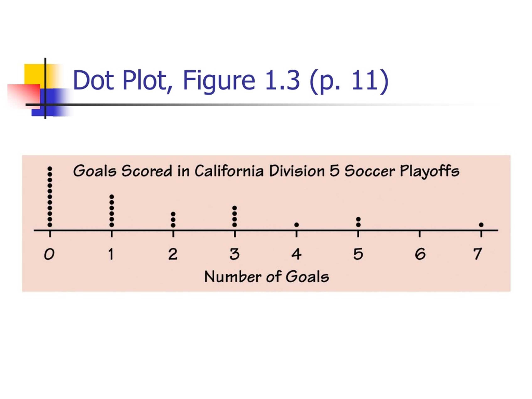This screenshot has height=399, width=532.
Task: Click the axis number 7
Action: 478,254
